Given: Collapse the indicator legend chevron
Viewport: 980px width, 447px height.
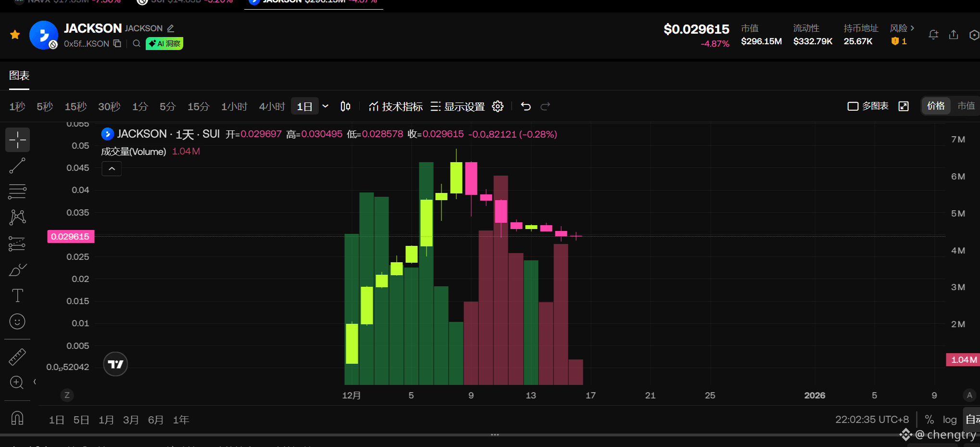Looking at the screenshot, I should (112, 169).
